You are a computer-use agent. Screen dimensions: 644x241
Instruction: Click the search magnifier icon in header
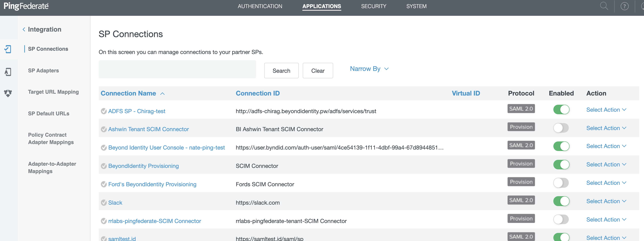(604, 6)
